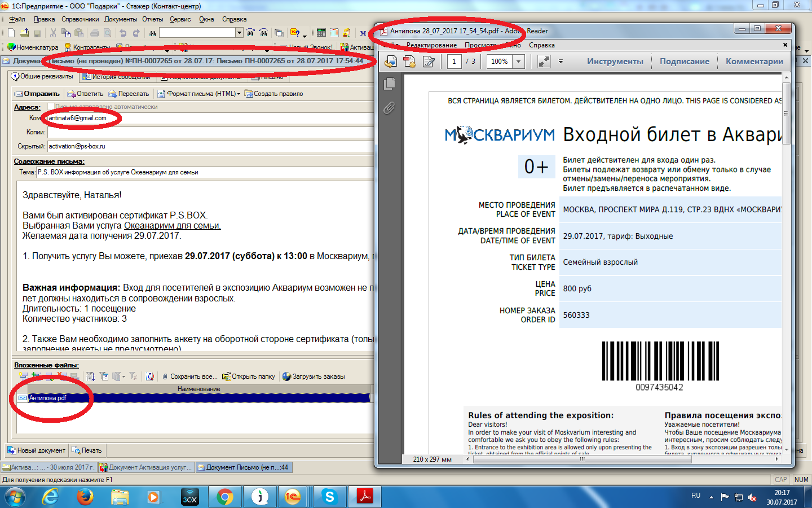Click the Ответить reply button

click(85, 94)
